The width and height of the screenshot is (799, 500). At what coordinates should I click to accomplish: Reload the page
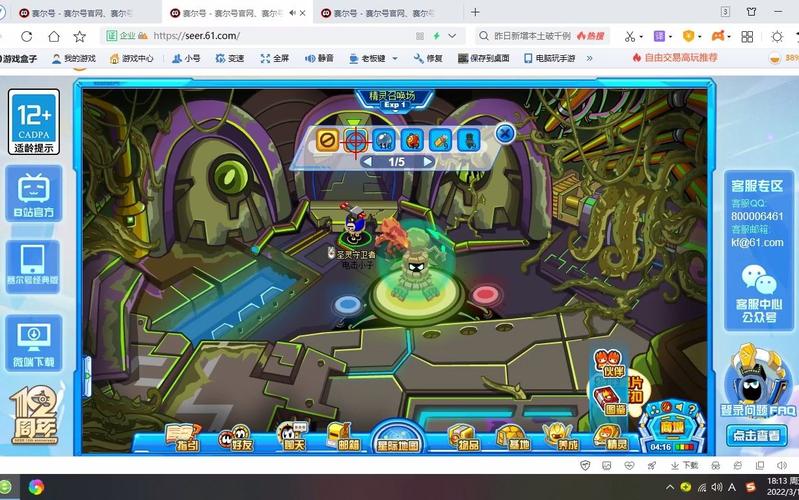click(26, 36)
